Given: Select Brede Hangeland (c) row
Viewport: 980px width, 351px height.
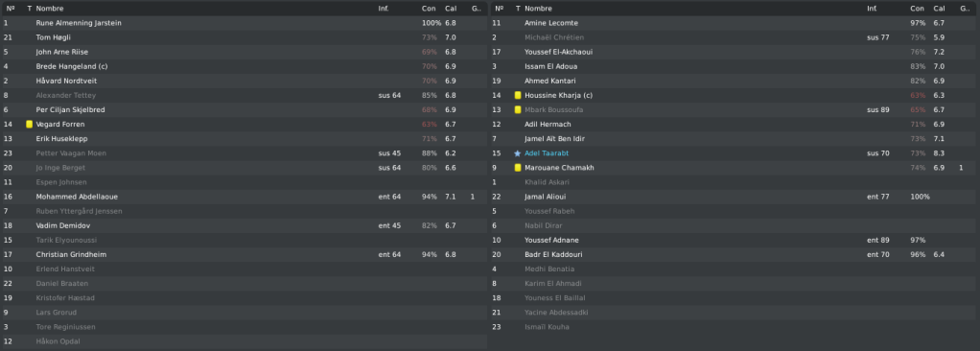Looking at the screenshot, I should [244, 66].
